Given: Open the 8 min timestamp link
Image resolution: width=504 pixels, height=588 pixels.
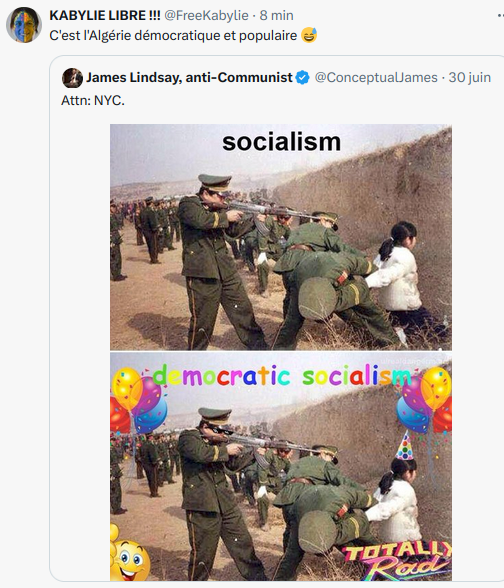Looking at the screenshot, I should (276, 16).
